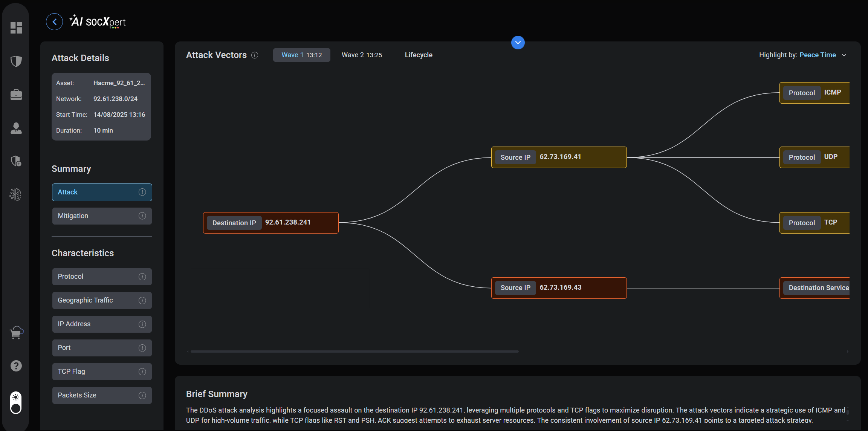
Task: Click the horizontal scrollbar under attack graph
Action: pos(354,352)
